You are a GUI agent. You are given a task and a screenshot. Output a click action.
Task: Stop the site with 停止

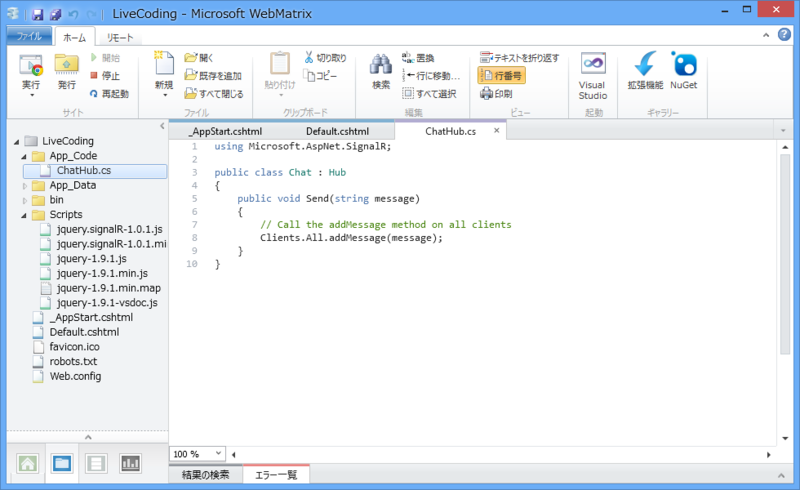pyautogui.click(x=105, y=76)
